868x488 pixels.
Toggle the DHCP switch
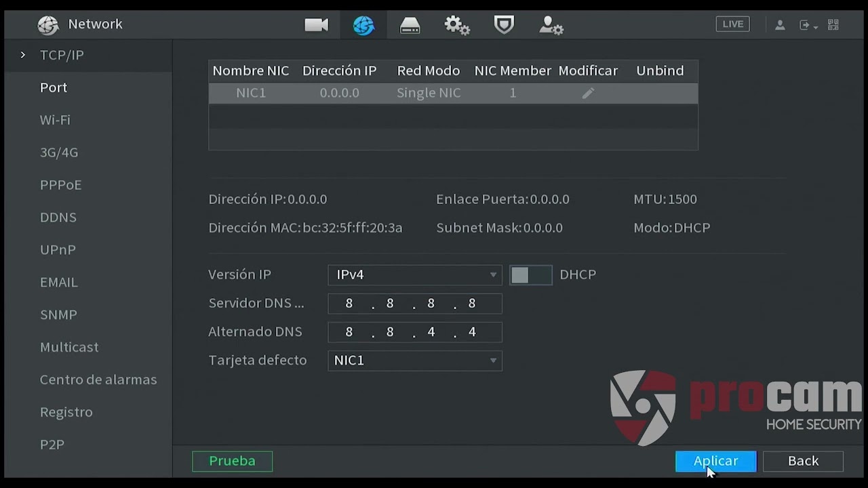tap(530, 274)
